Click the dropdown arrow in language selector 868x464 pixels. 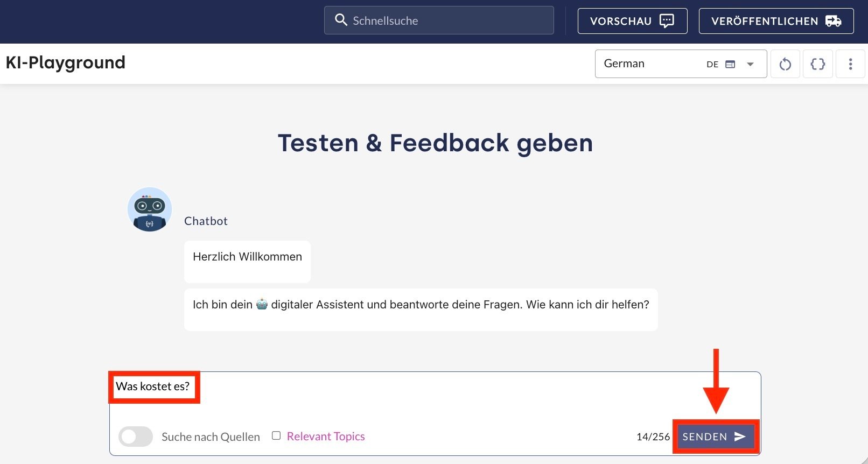click(750, 64)
